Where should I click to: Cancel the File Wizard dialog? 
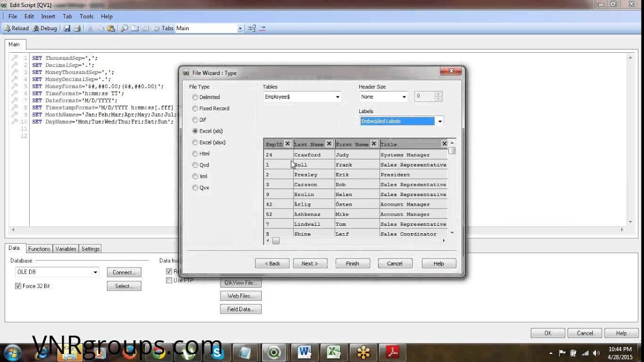click(394, 263)
